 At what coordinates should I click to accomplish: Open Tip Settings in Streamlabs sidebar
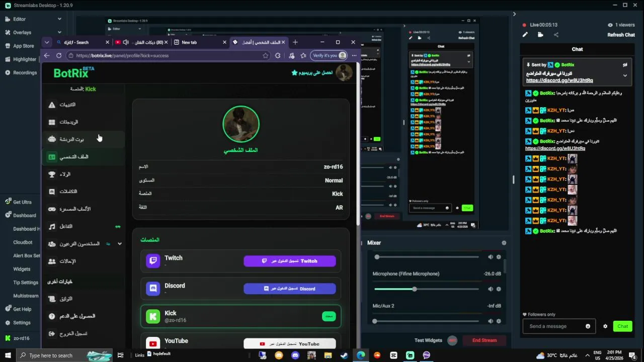[x=25, y=283]
